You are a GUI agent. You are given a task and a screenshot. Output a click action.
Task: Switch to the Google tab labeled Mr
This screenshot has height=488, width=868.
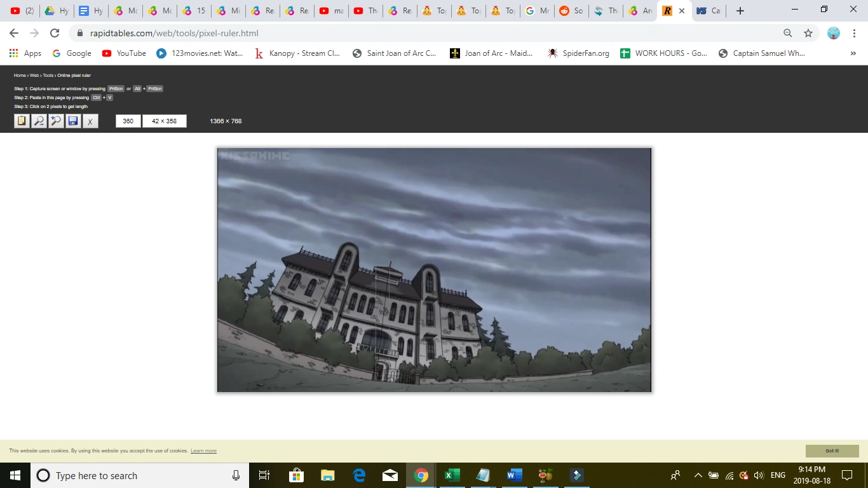[x=537, y=11]
